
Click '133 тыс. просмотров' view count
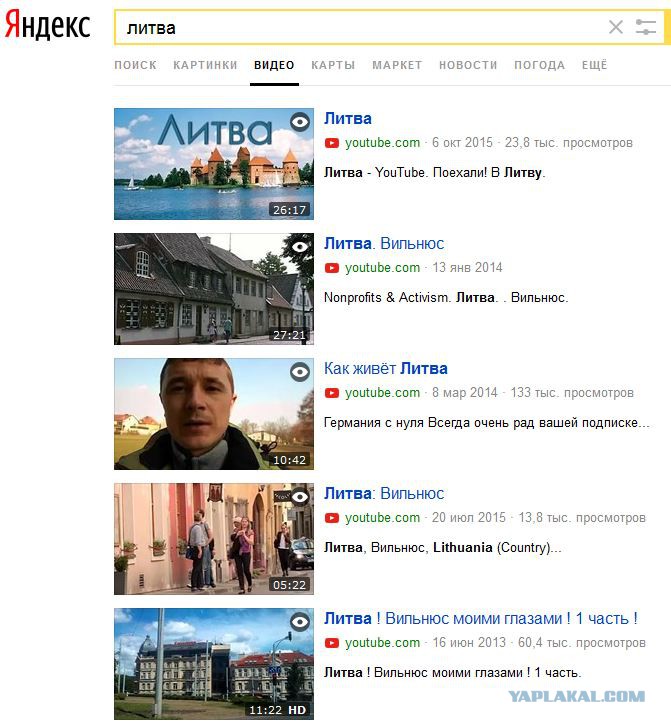click(572, 393)
